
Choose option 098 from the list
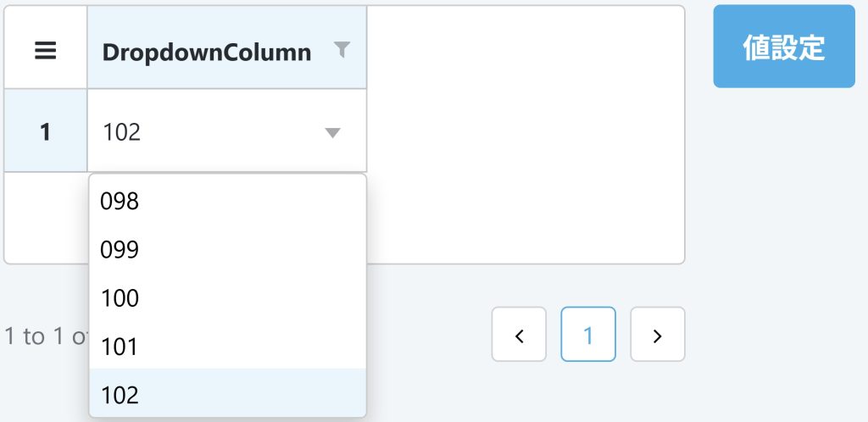[x=227, y=202]
